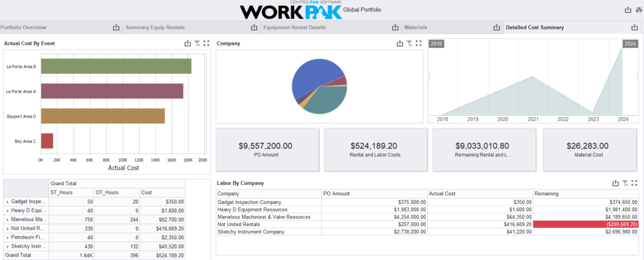The image size is (644, 260).
Task: Sort by the Company column header
Action: [269, 193]
